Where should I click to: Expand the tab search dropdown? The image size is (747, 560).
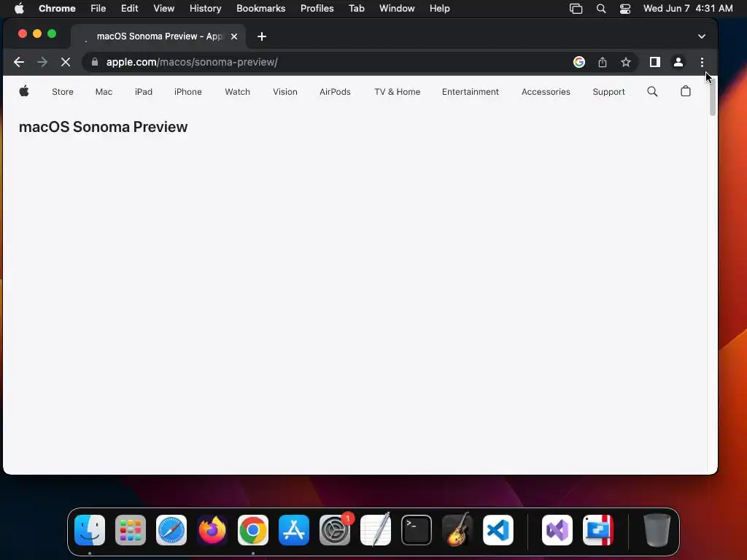pyautogui.click(x=702, y=36)
